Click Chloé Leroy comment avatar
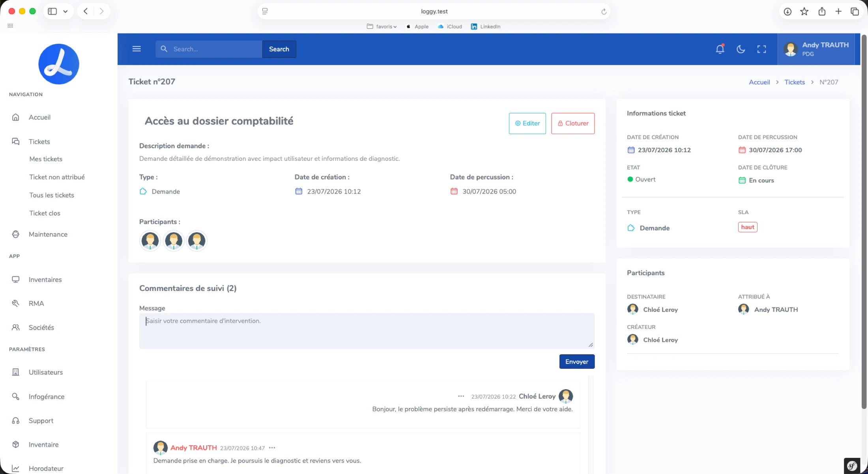868x474 pixels. pos(566,396)
